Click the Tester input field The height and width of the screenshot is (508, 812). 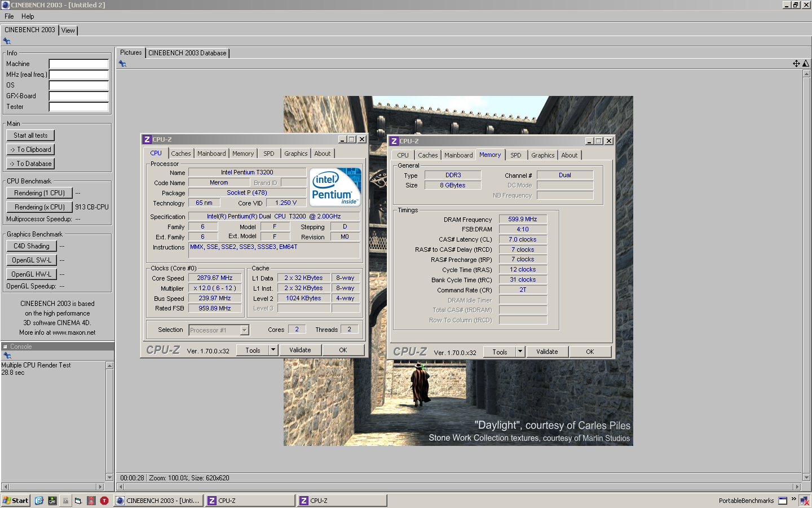[x=79, y=107]
